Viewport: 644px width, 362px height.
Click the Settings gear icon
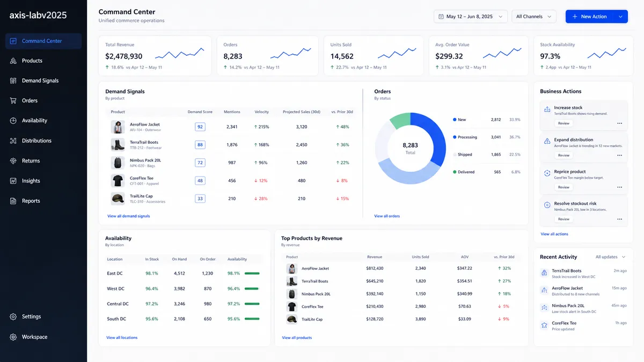13,317
